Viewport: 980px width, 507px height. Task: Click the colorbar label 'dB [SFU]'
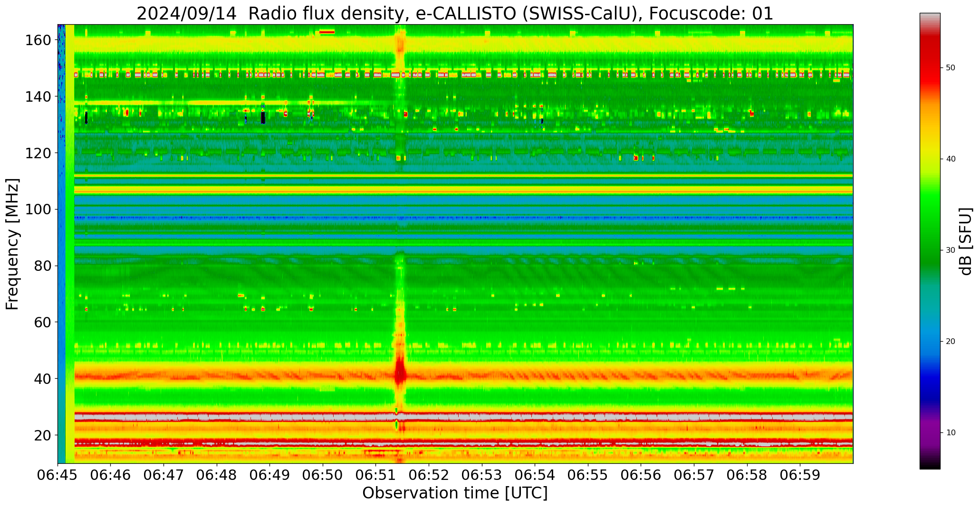(x=966, y=241)
